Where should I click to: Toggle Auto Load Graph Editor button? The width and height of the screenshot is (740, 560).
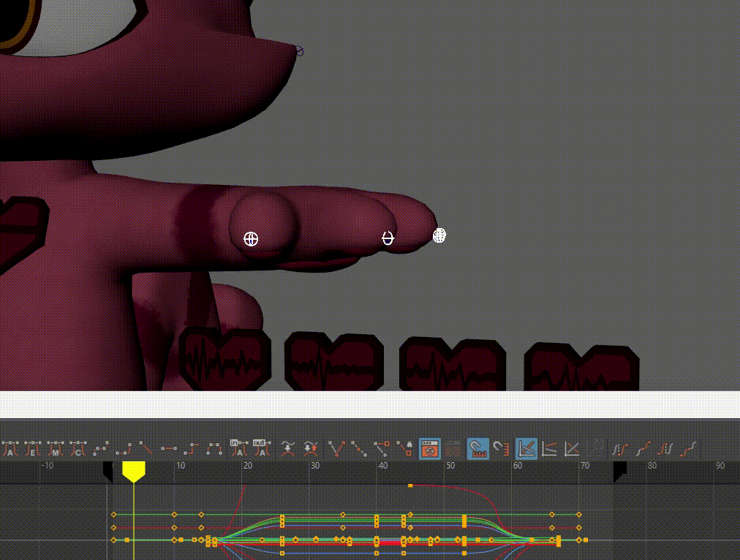coord(430,447)
